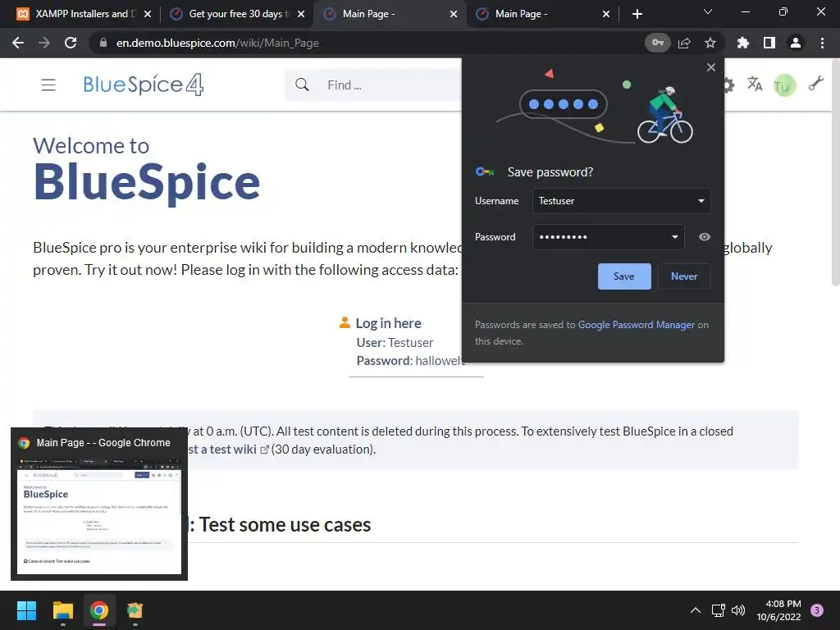This screenshot has height=630, width=840.
Task: Click the Chrome taskbar icon
Action: click(x=99, y=610)
